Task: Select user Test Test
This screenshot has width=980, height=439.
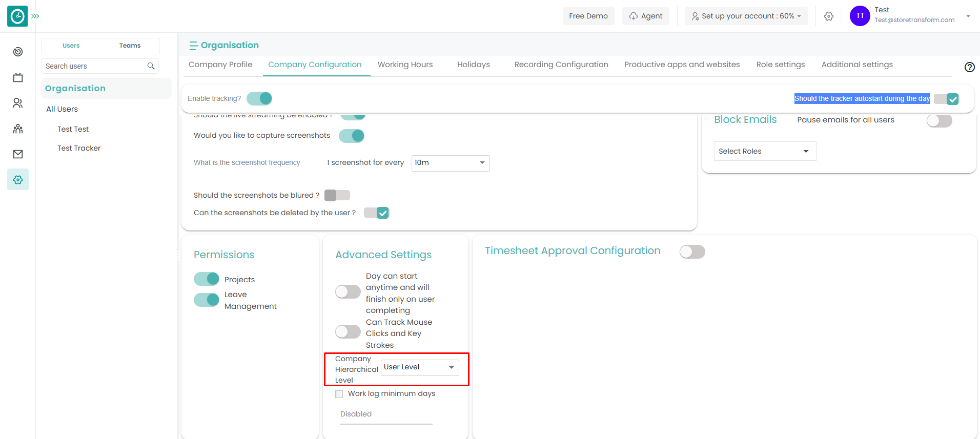Action: pyautogui.click(x=73, y=129)
